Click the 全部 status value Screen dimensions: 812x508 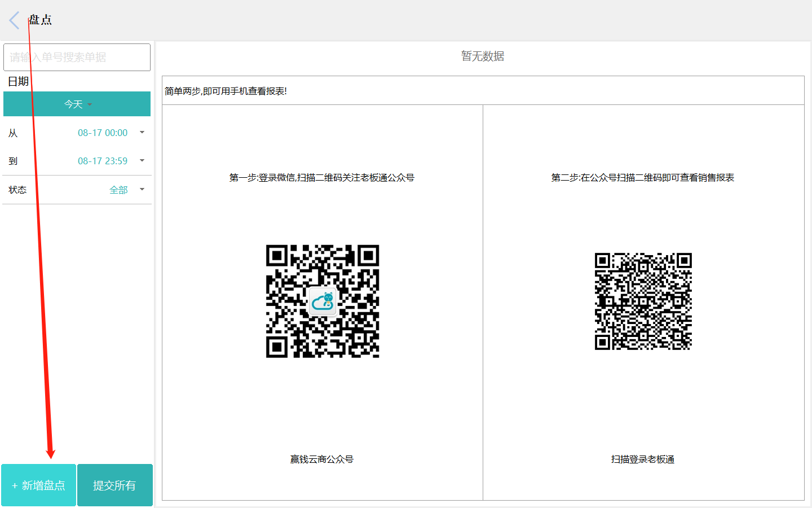[118, 190]
